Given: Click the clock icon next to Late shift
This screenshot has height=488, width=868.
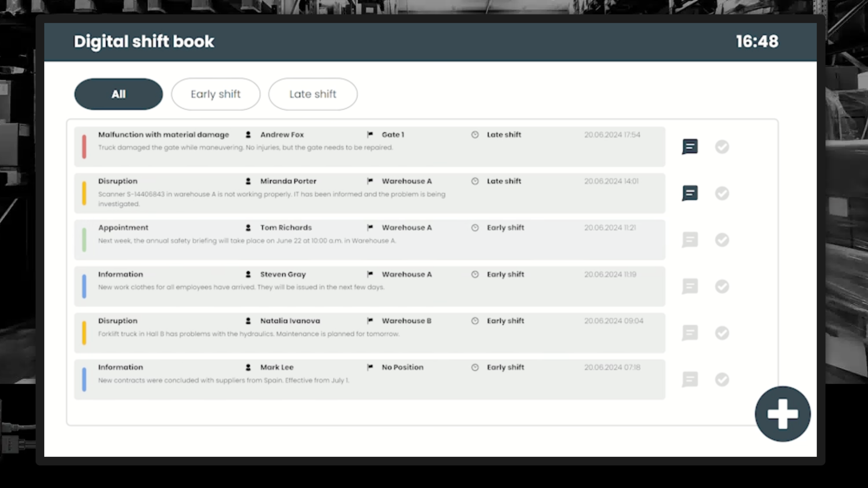Looking at the screenshot, I should pos(475,134).
